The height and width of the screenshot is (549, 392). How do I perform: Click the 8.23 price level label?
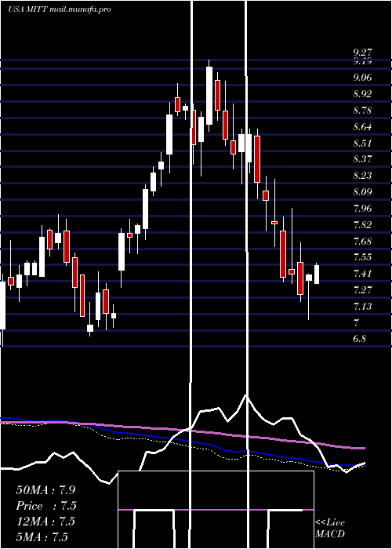tap(363, 176)
